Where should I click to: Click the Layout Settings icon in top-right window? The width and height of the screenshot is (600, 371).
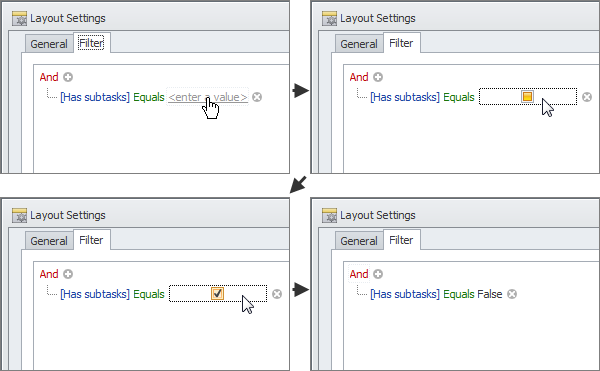(329, 18)
